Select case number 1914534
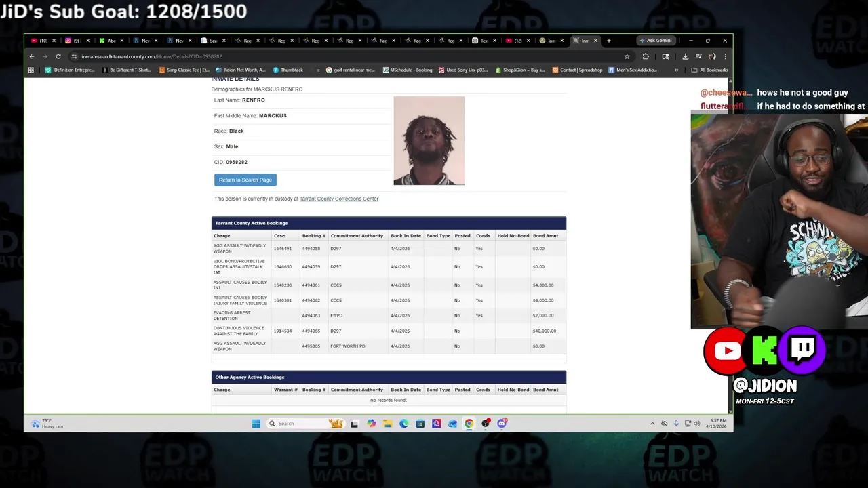Screen dimensions: 868x488 coord(283,331)
